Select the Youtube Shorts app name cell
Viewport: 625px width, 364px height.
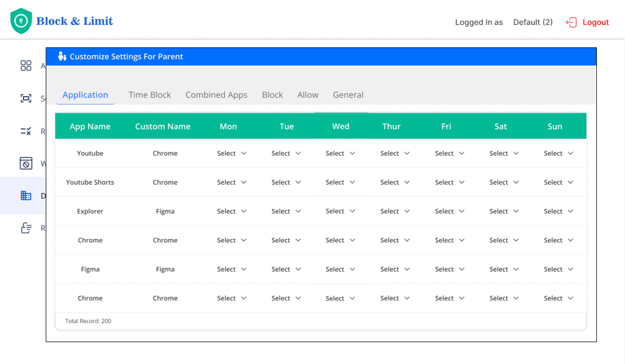coord(90,182)
